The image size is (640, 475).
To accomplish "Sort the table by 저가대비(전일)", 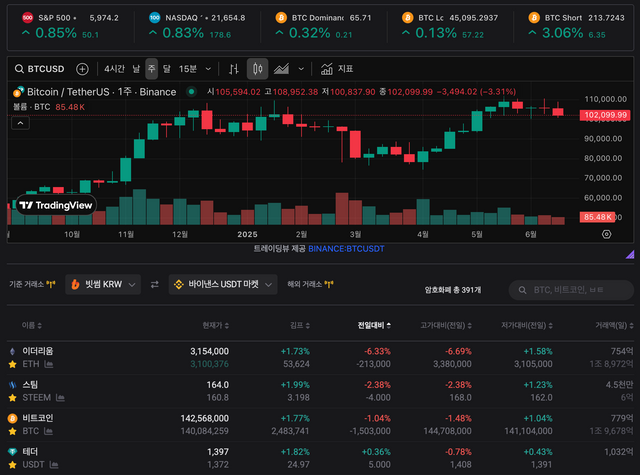I will pos(527,325).
